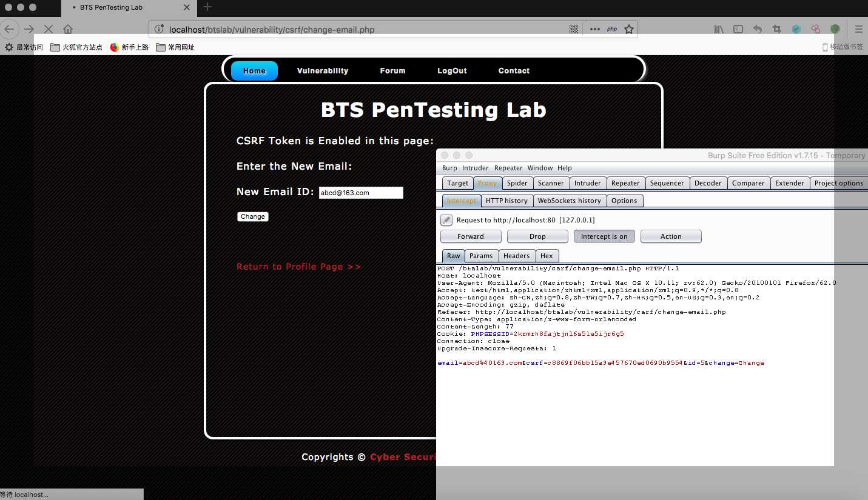The height and width of the screenshot is (500, 868).
Task: Select the Intercept sub-tab
Action: (x=462, y=201)
